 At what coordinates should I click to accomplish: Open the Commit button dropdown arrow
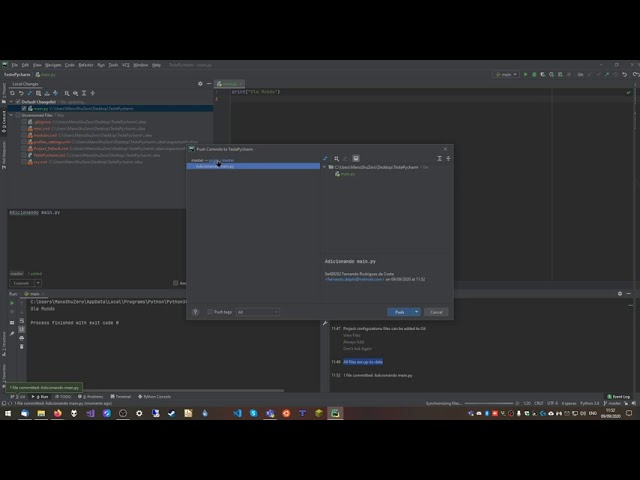click(38, 283)
